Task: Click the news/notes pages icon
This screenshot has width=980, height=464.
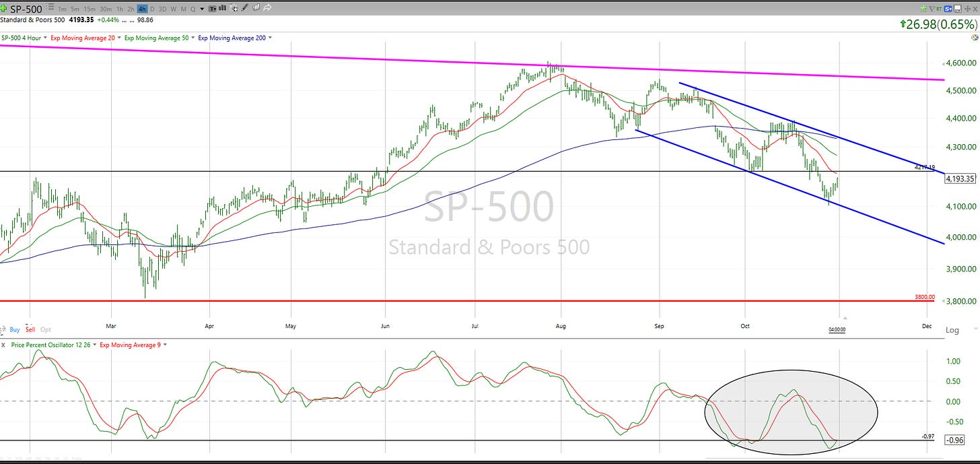Action: coord(256,8)
